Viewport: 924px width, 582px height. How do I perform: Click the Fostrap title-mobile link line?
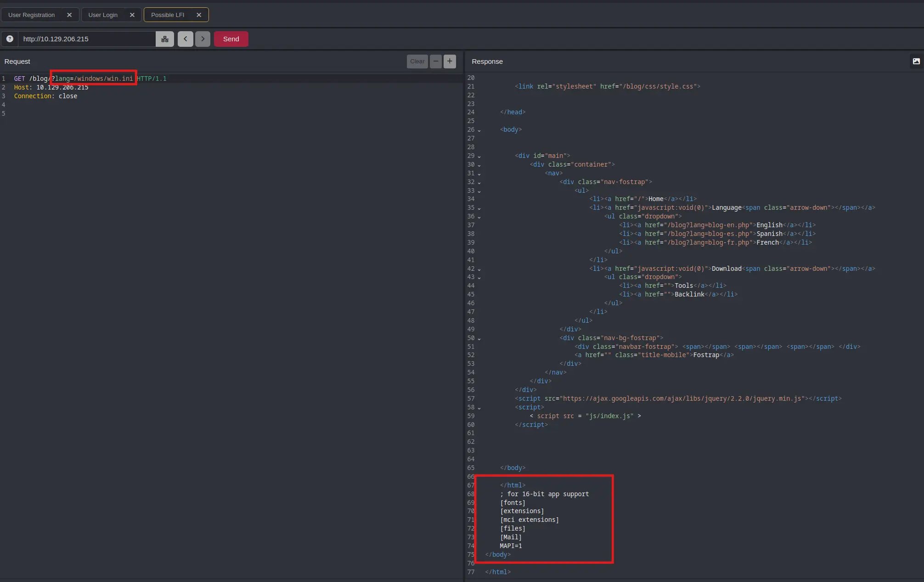pyautogui.click(x=654, y=355)
